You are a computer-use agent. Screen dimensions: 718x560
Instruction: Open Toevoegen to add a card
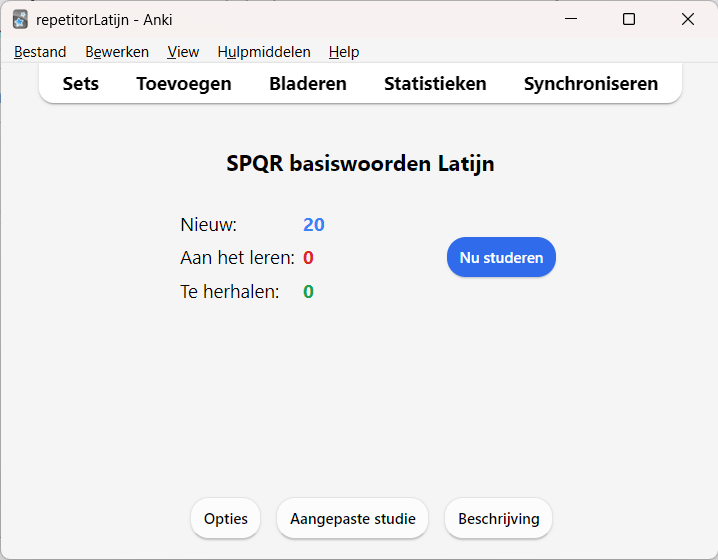184,83
